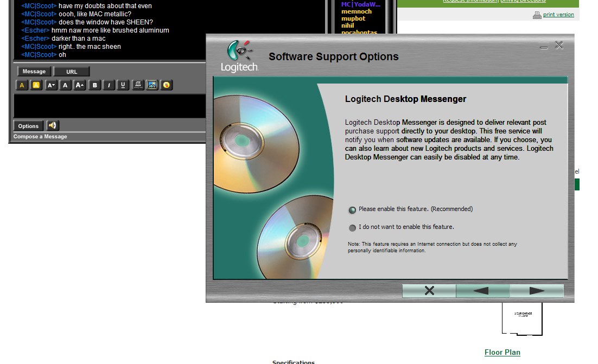598x364 pixels.
Task: Click the 'Logitech Desktop Messenger' heading
Action: (x=405, y=99)
